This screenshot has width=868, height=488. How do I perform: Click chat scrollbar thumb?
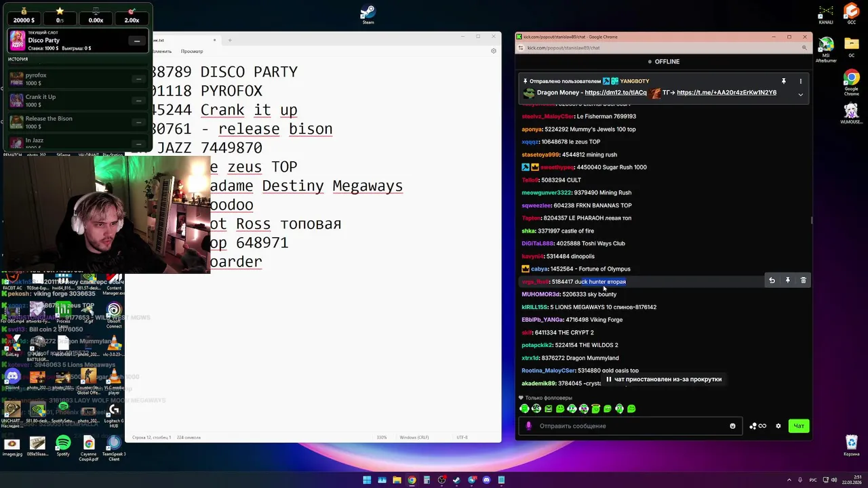tap(811, 220)
